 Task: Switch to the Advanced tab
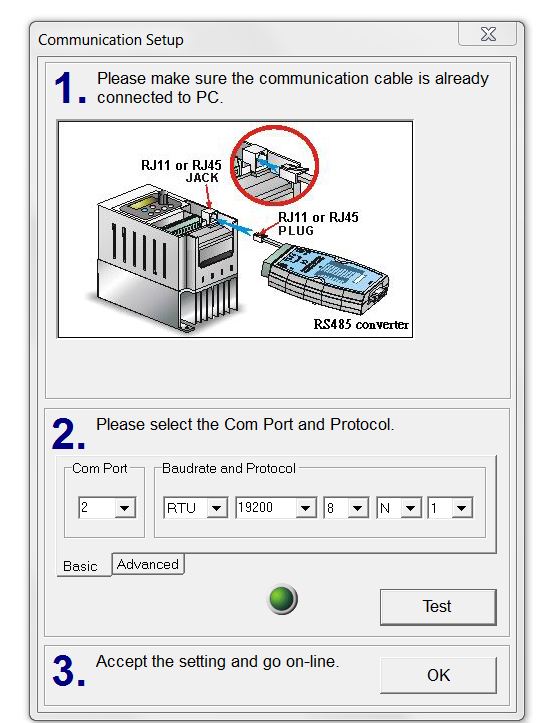pos(148,564)
